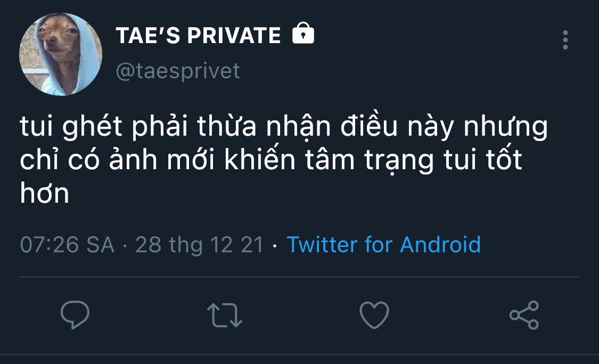Like the tweet with the heart icon
Image resolution: width=599 pixels, height=364 pixels.
point(374,315)
